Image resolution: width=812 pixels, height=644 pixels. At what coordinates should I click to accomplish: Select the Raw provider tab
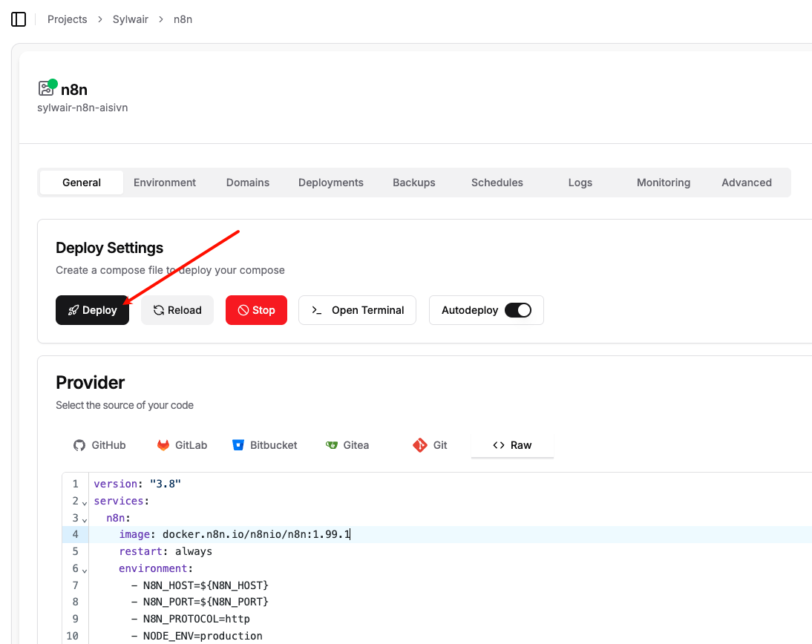click(512, 445)
